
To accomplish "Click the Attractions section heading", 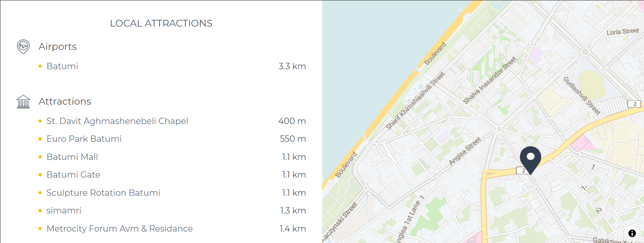I will (65, 101).
